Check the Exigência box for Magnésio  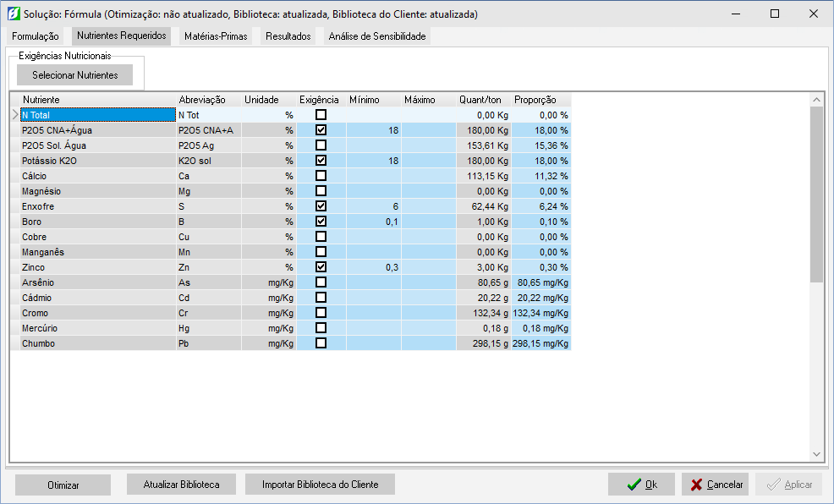pyautogui.click(x=321, y=191)
